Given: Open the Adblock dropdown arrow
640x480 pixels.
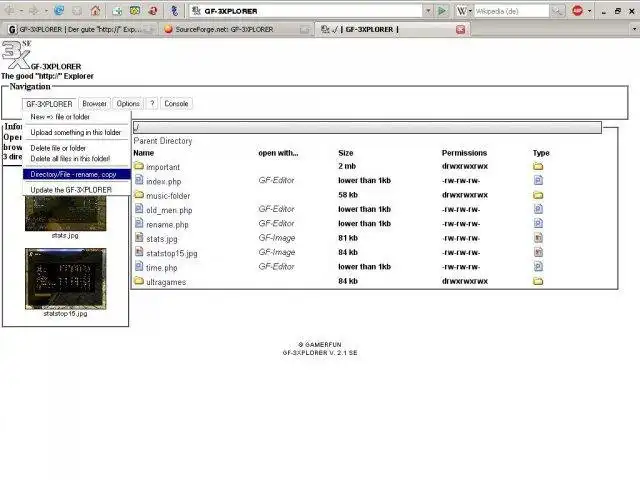Looking at the screenshot, I should click(x=589, y=11).
